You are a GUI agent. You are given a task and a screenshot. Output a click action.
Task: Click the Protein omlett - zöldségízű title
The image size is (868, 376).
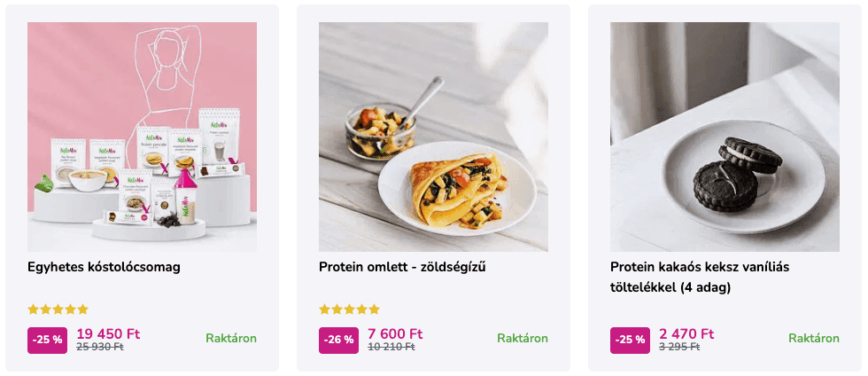point(402,267)
